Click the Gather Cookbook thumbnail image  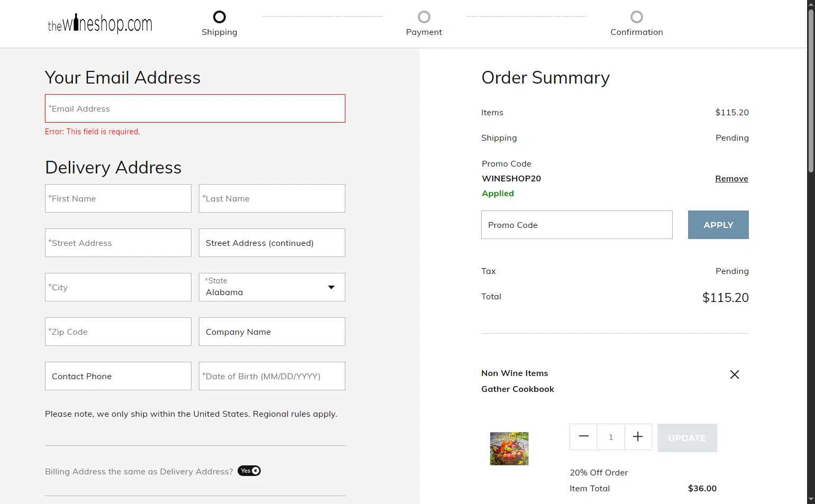click(x=509, y=448)
